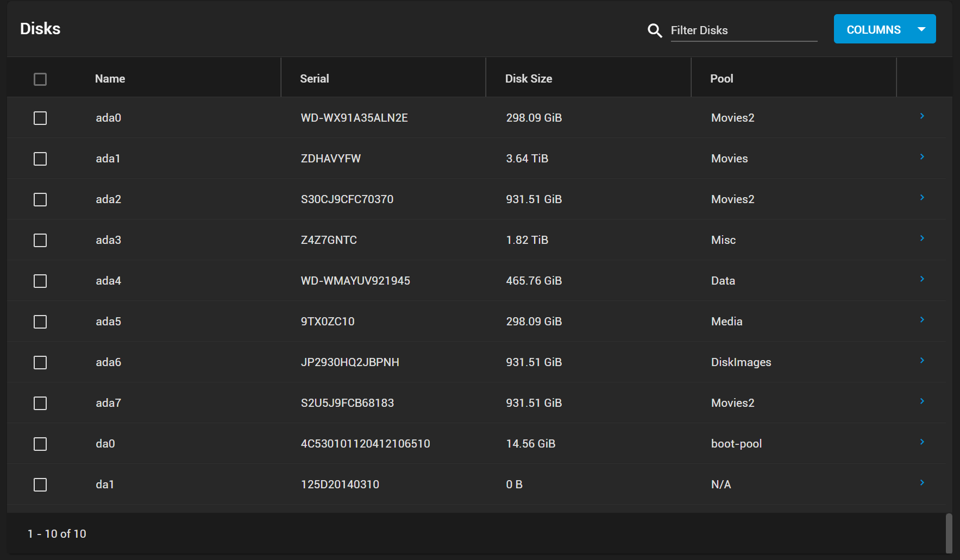The width and height of the screenshot is (960, 560).
Task: Check the box for disk ada2
Action: 40,199
